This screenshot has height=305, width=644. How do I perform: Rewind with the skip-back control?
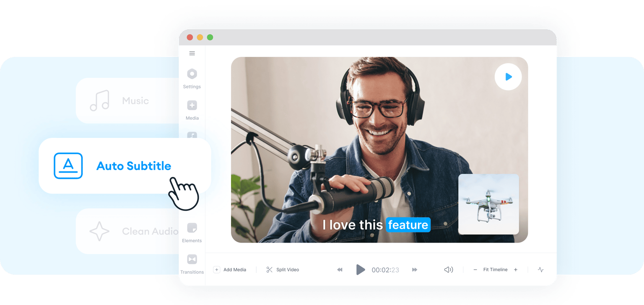(340, 270)
